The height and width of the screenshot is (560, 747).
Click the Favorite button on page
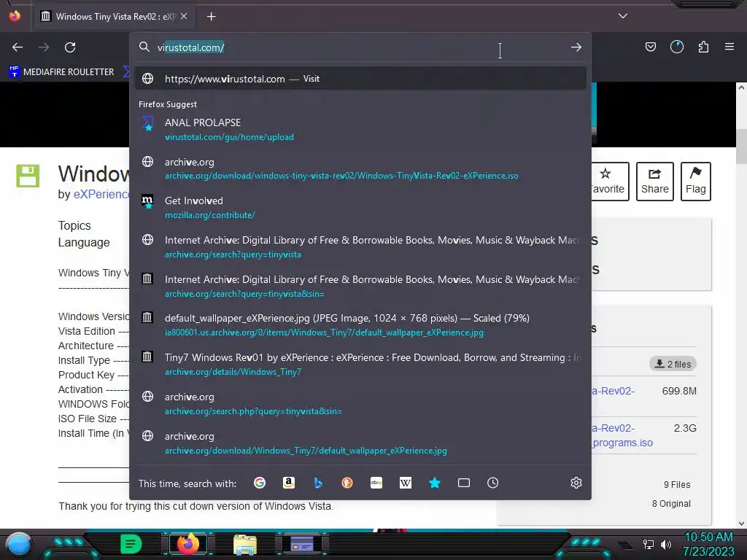[610, 182]
